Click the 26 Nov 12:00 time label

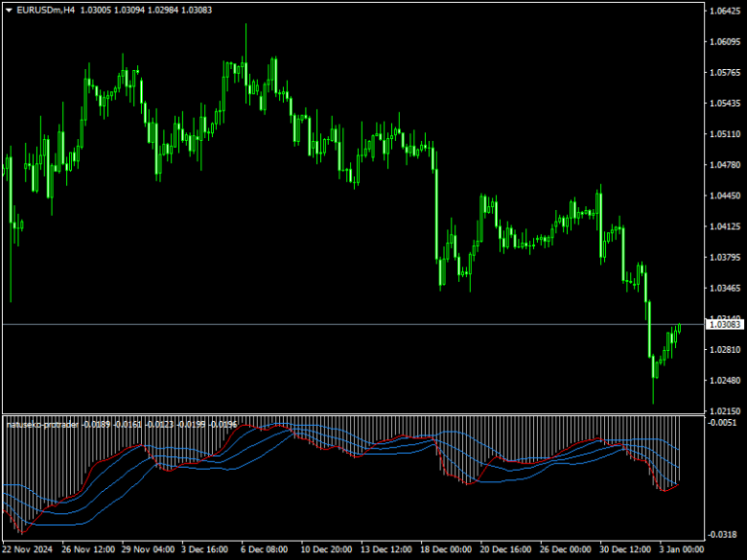89,549
